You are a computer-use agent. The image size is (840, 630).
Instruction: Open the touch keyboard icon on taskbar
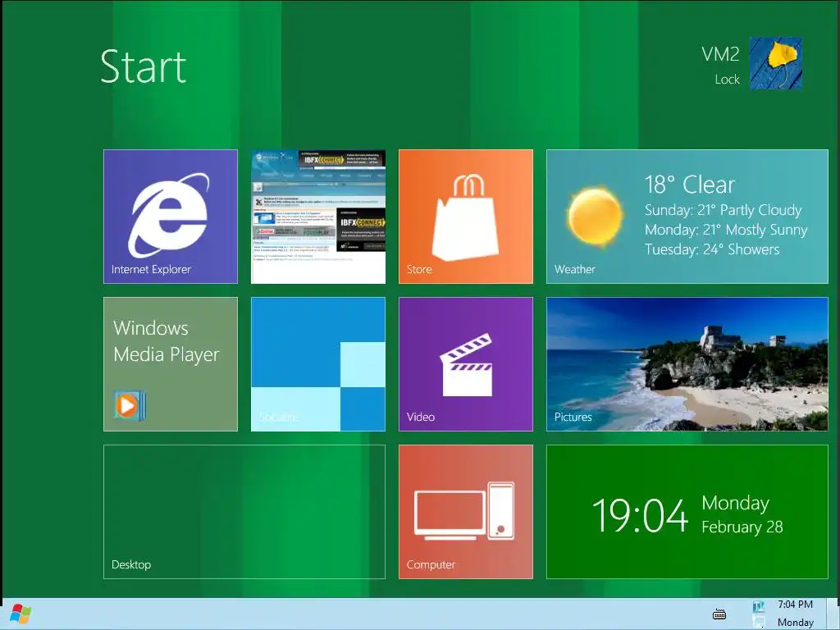(x=719, y=614)
